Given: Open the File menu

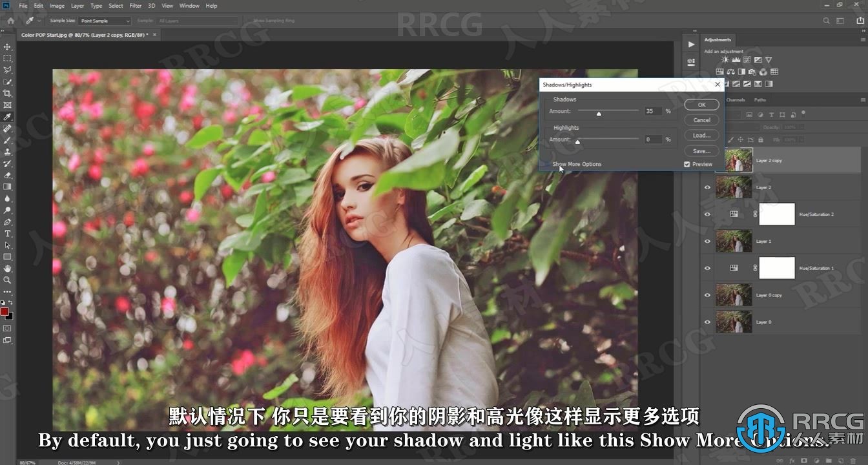Looking at the screenshot, I should point(23,6).
